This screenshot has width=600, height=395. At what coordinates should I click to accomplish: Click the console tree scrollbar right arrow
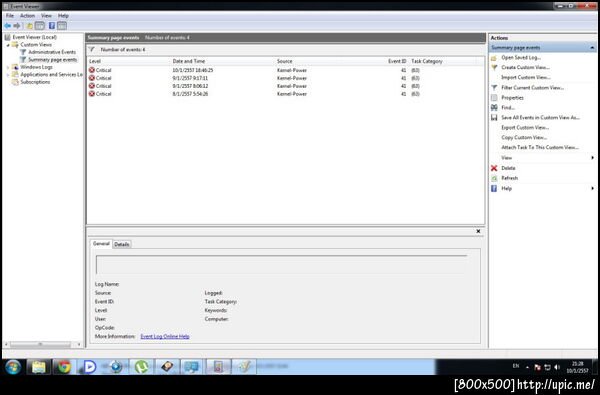79,344
